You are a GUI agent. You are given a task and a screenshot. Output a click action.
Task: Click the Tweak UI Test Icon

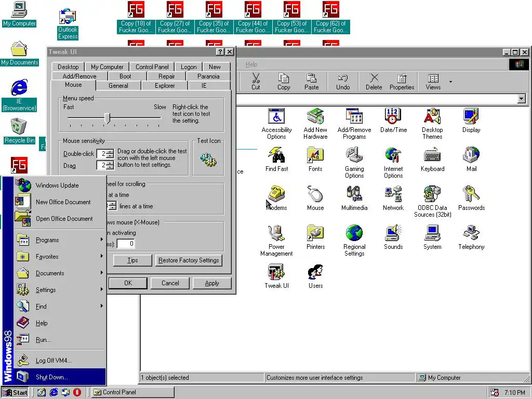[208, 159]
